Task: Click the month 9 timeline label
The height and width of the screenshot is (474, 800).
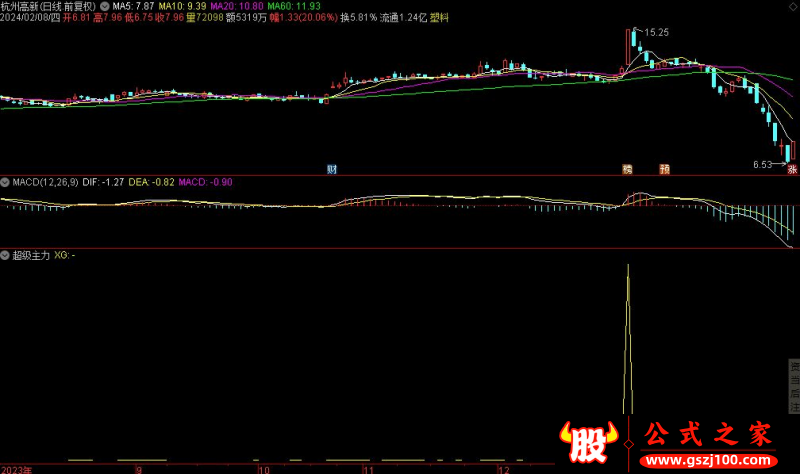Action: (139, 470)
